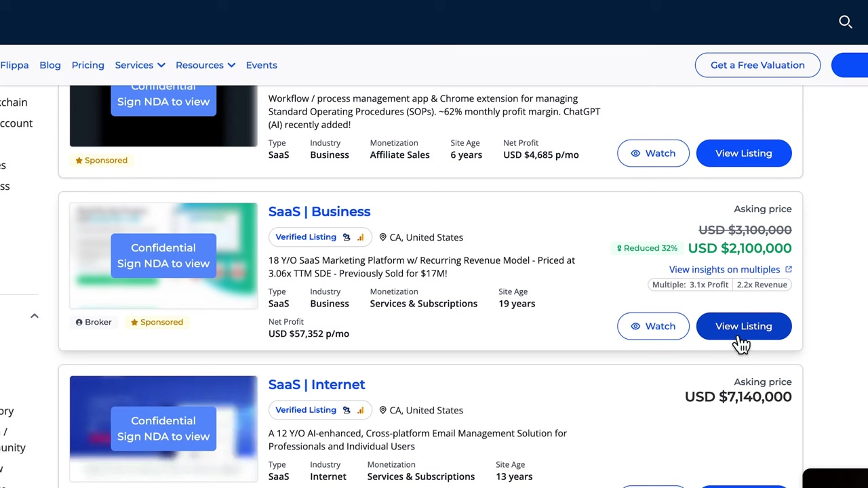Click the Flippa nav link
This screenshot has height=488, width=868.
14,65
